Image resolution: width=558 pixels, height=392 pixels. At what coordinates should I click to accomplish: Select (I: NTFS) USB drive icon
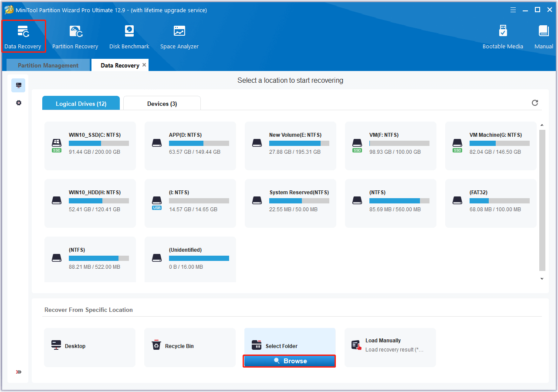(x=157, y=202)
